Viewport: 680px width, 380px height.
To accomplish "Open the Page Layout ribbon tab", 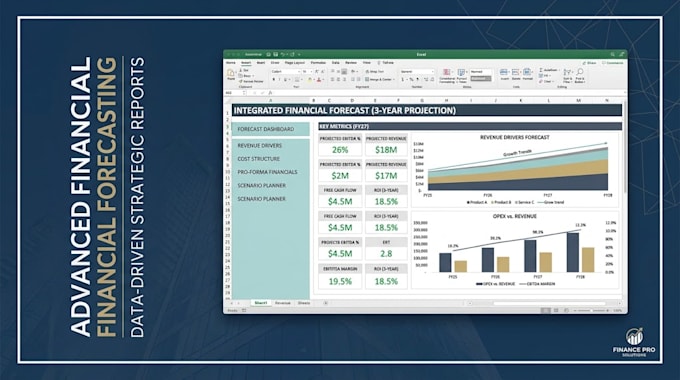I will [x=295, y=62].
